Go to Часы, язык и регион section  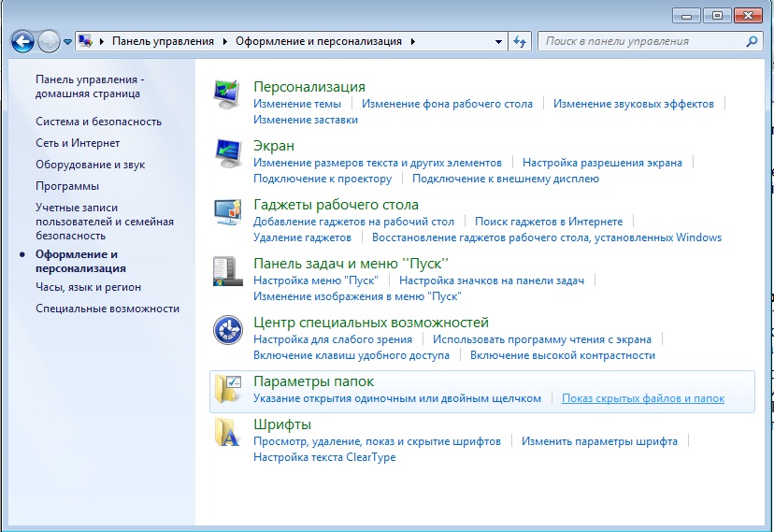coord(88,287)
